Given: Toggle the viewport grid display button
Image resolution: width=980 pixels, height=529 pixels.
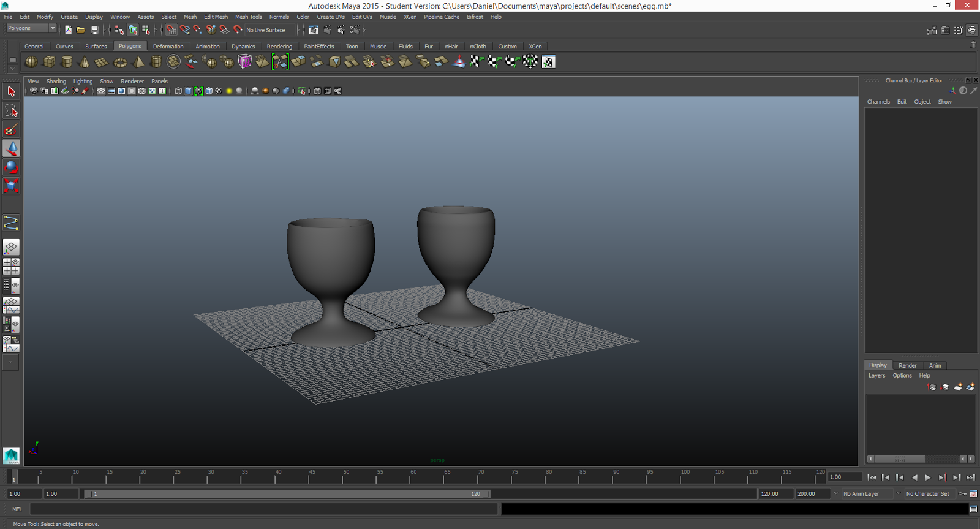Looking at the screenshot, I should pyautogui.click(x=101, y=91).
